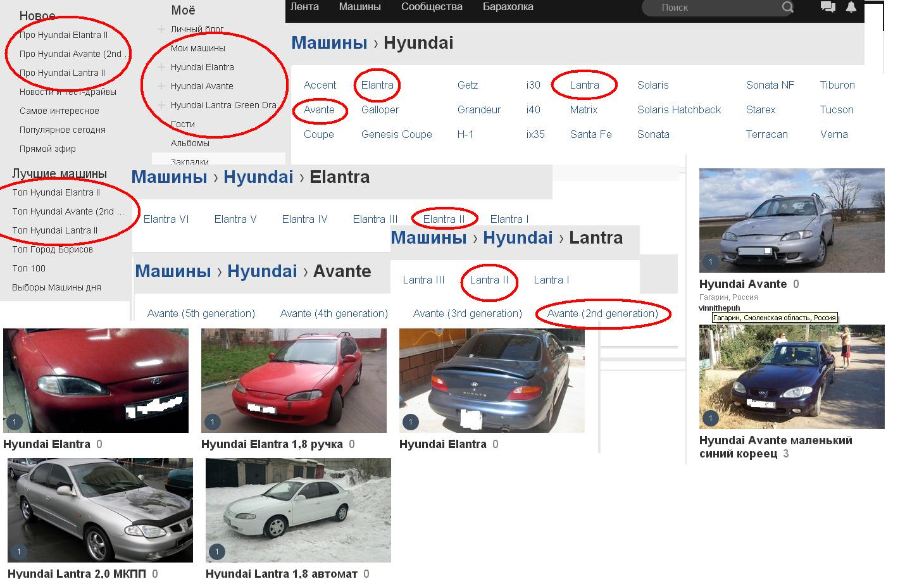Open the Машины top menu item
The width and height of the screenshot is (924, 579).
(359, 7)
